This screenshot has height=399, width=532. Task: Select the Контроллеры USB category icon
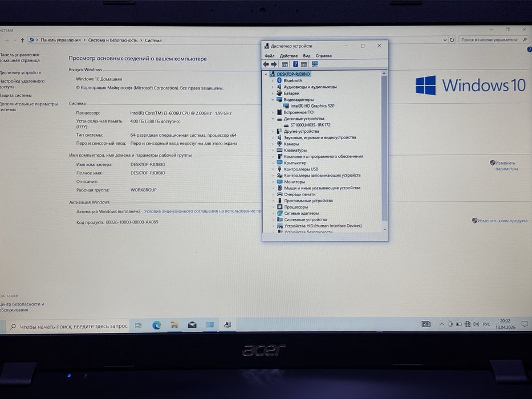(279, 169)
